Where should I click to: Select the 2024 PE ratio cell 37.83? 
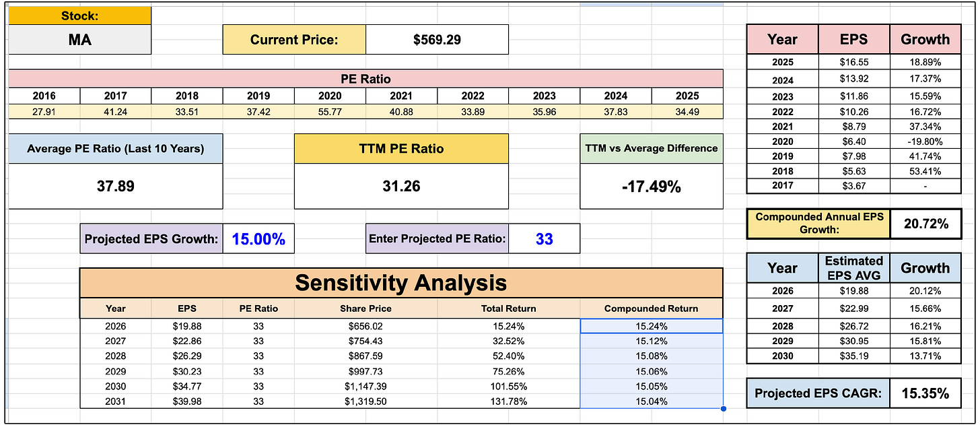tap(615, 111)
